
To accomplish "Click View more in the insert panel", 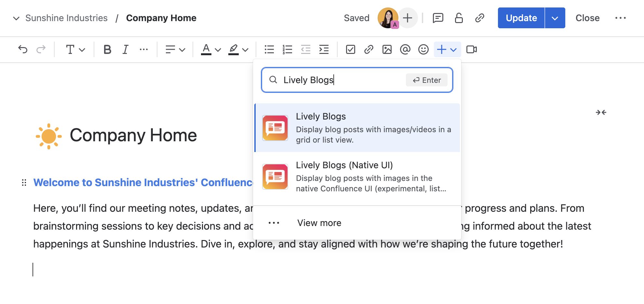I will pos(319,223).
